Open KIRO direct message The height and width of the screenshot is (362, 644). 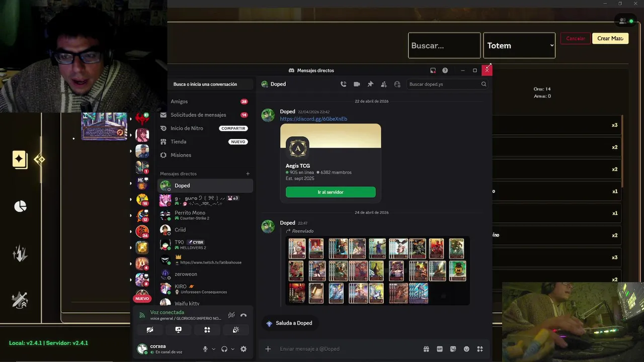point(205,289)
